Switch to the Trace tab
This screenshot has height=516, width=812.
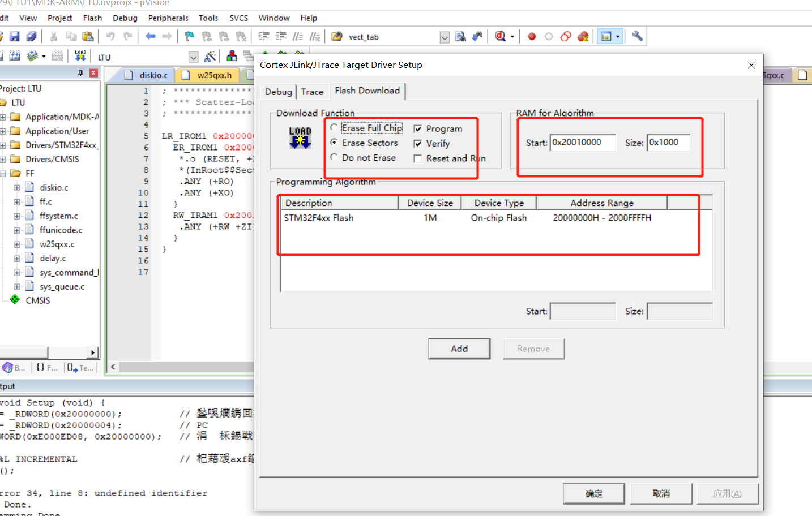[312, 92]
